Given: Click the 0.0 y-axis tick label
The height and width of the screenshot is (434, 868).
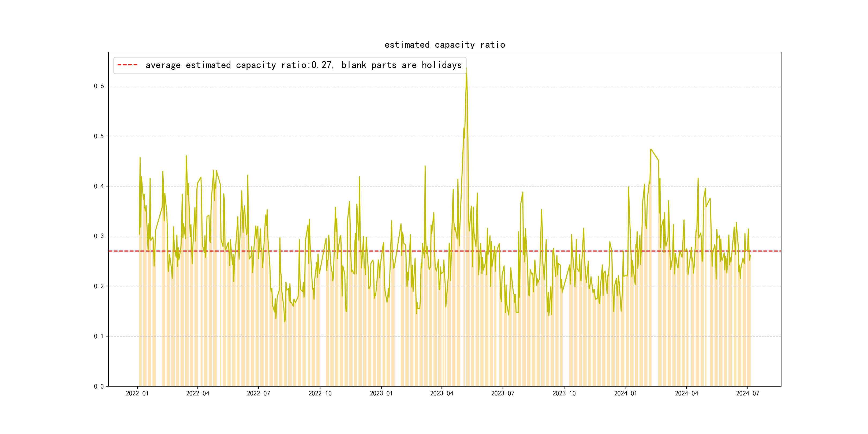Looking at the screenshot, I should 99,387.
